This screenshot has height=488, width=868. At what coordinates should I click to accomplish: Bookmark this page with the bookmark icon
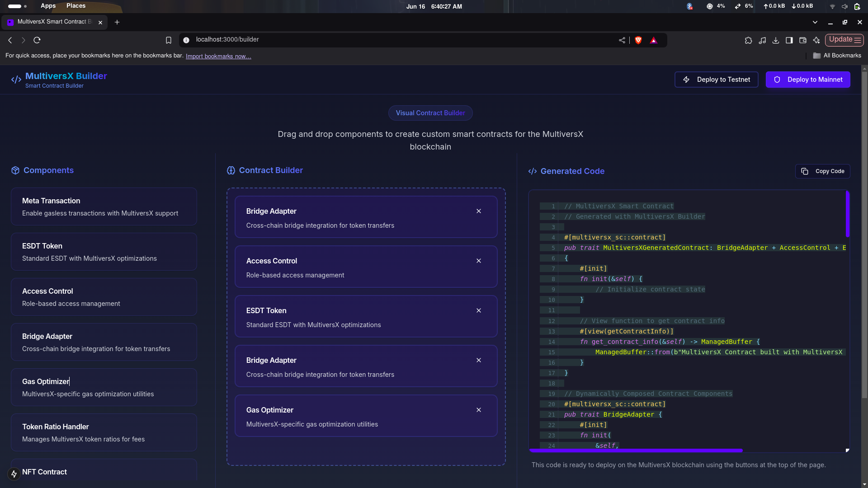pyautogui.click(x=169, y=40)
